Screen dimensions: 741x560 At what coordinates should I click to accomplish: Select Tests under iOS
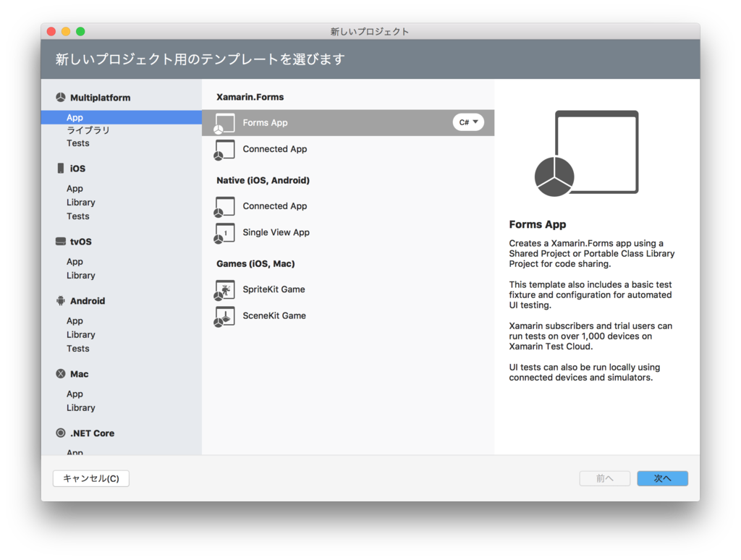tap(78, 216)
